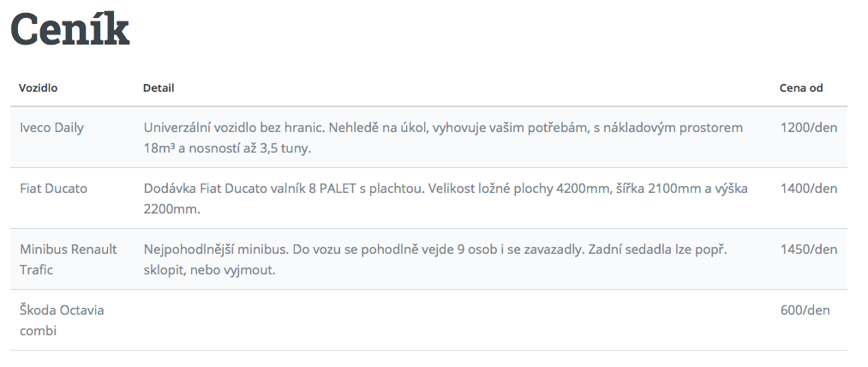This screenshot has width=868, height=367.
Task: Select the Vozidlo column header
Action: 39,87
